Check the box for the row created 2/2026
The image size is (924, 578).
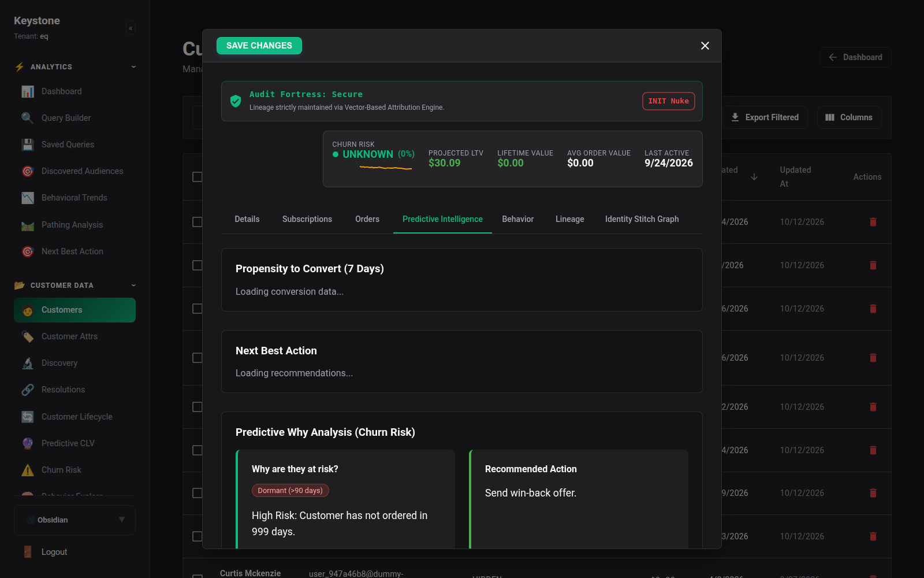click(198, 407)
